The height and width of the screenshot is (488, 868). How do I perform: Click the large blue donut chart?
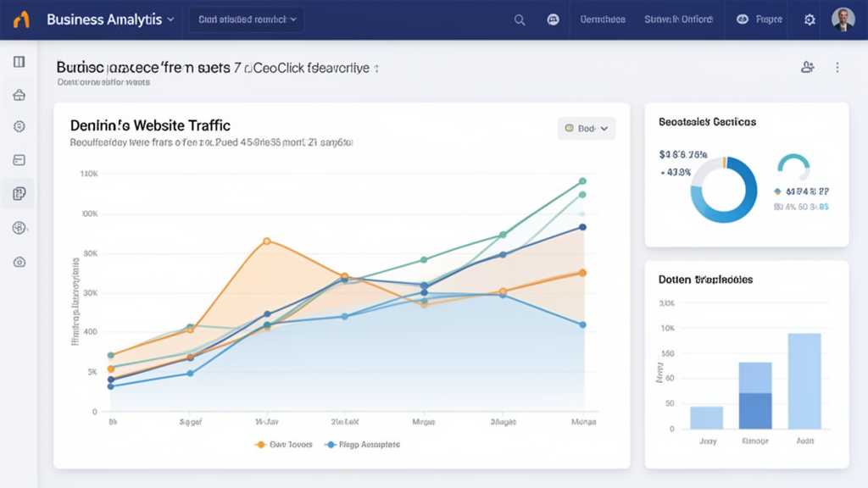724,190
